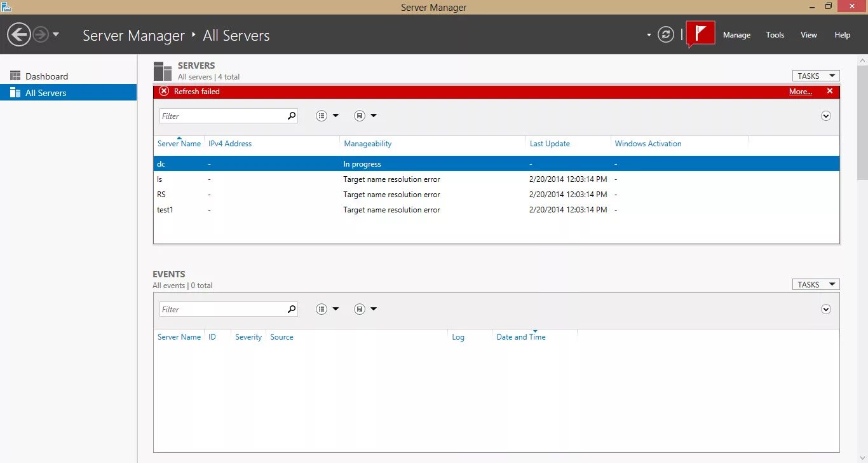The width and height of the screenshot is (868, 463).
Task: Sort events by ID column
Action: [x=212, y=337]
